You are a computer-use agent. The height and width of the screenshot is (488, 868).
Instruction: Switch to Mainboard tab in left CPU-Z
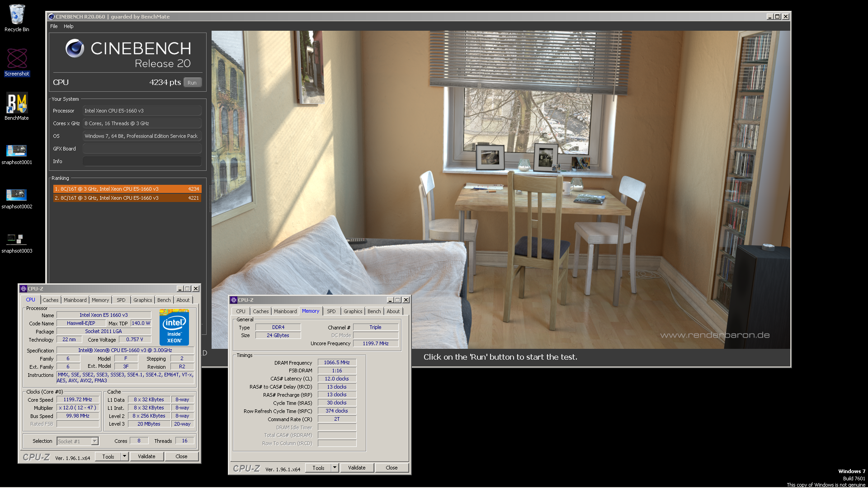click(x=75, y=300)
